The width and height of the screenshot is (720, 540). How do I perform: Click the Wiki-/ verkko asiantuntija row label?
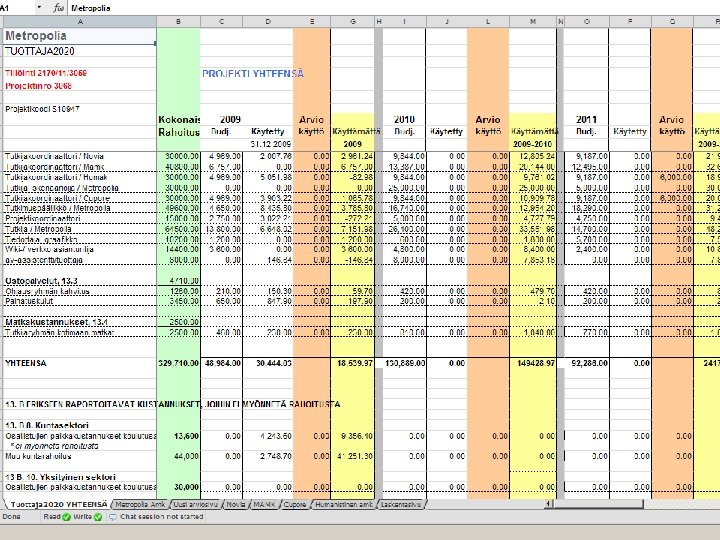pyautogui.click(x=80, y=249)
